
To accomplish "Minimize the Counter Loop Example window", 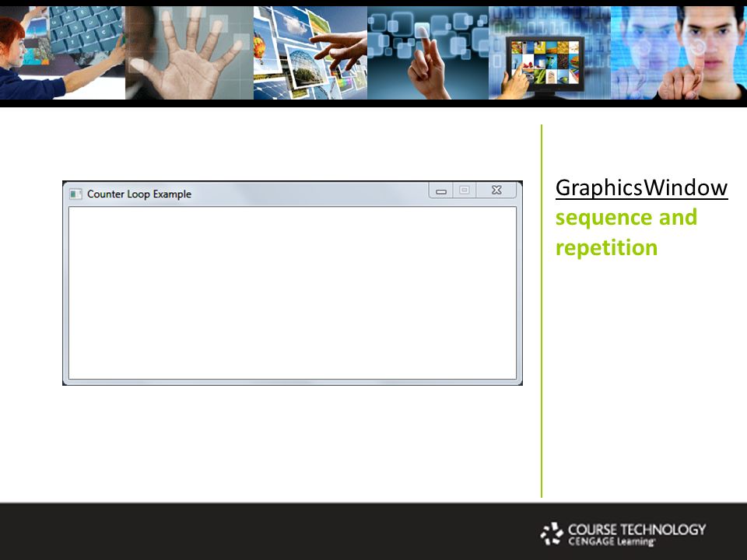I will (x=441, y=191).
